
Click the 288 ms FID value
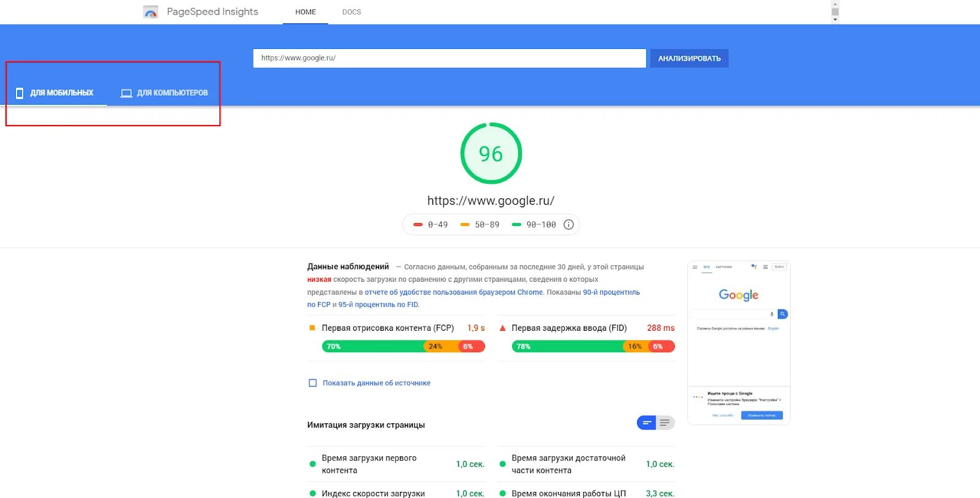(x=661, y=328)
